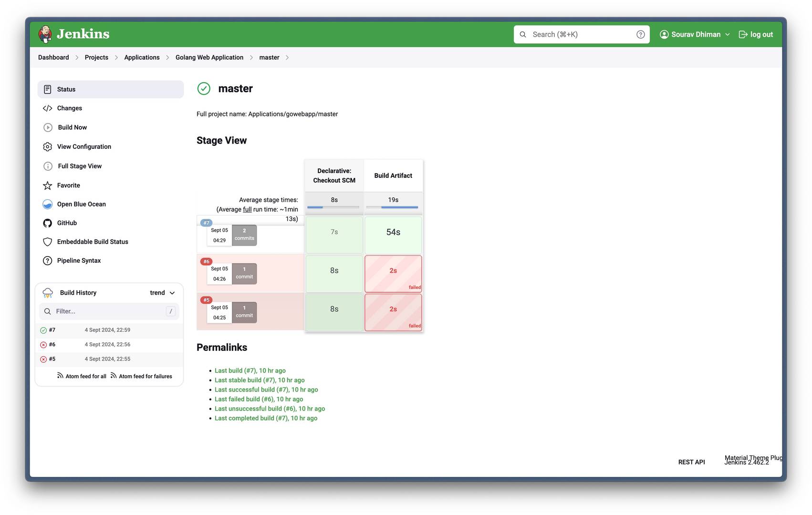Open Last stable build (#7) permalink
Viewport: 812px width, 515px height.
point(260,380)
